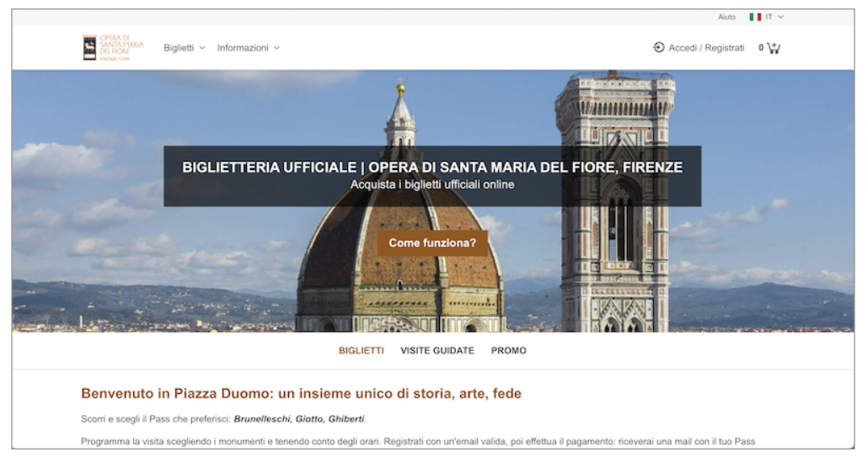Viewport: 868px width, 463px height.
Task: Click the Benvenuto in Piazza Duomo heading
Action: pyautogui.click(x=301, y=394)
